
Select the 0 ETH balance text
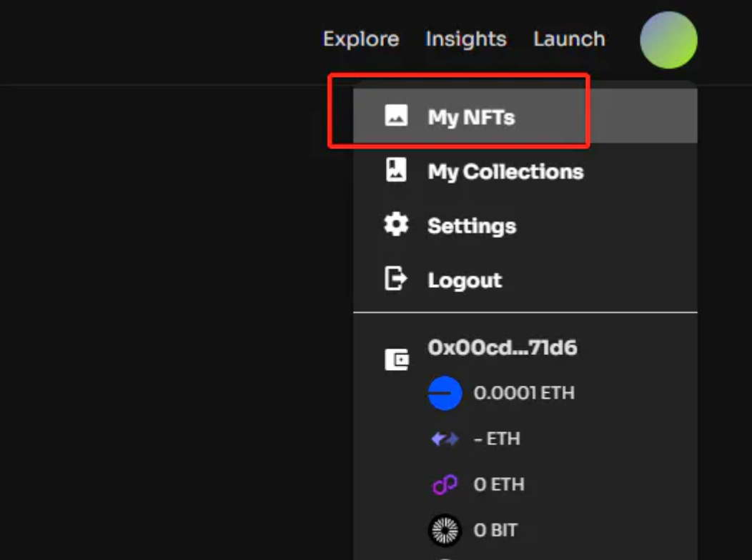pyautogui.click(x=499, y=485)
